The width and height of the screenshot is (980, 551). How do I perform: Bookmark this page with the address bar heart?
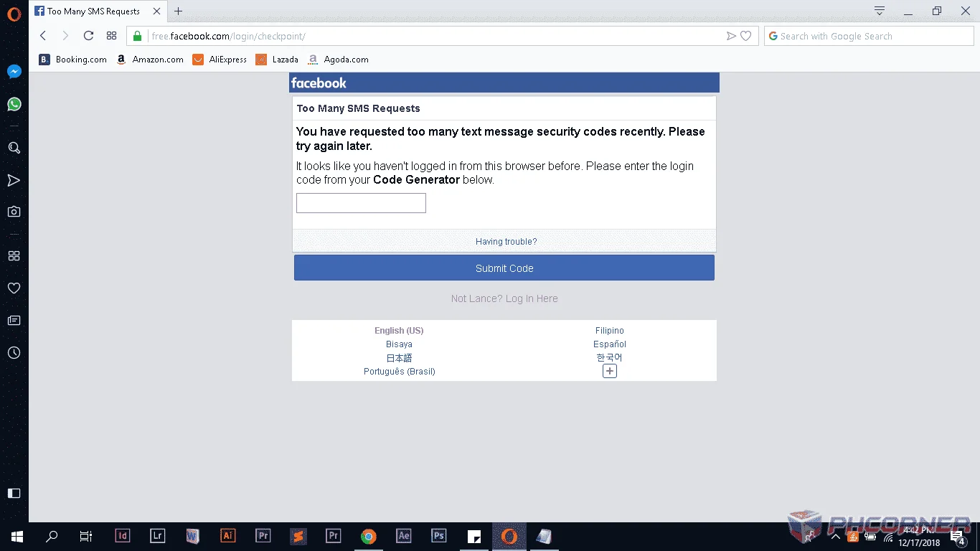(746, 36)
